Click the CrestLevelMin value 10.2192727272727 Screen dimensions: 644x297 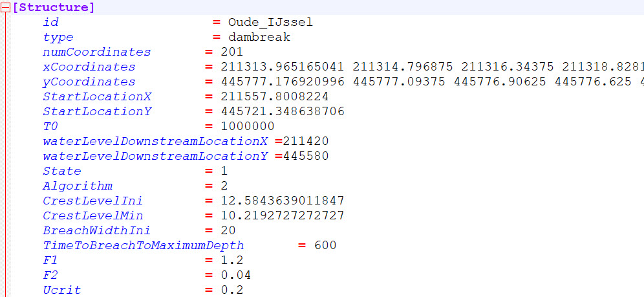click(283, 216)
